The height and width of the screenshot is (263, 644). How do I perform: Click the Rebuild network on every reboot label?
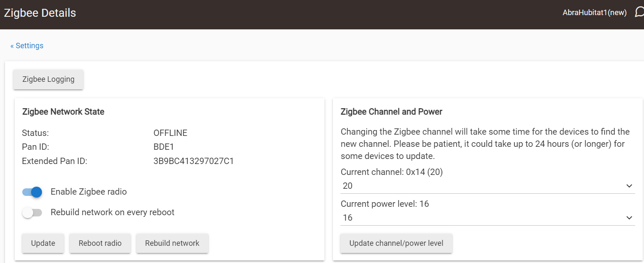(x=113, y=212)
